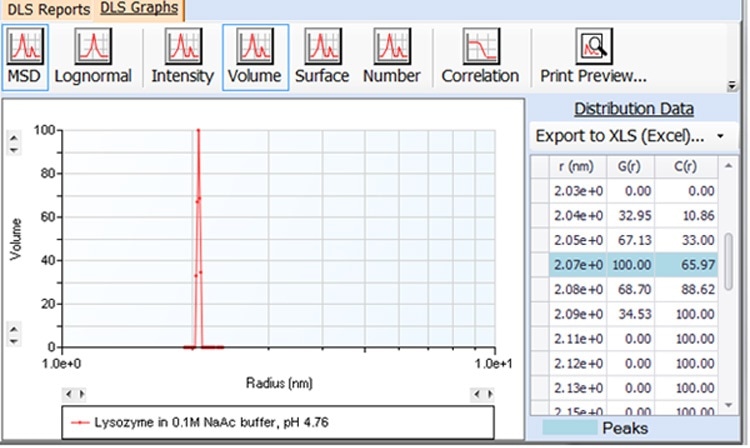This screenshot has width=750, height=448.
Task: Select the MSD distribution graph icon
Action: pos(24,56)
